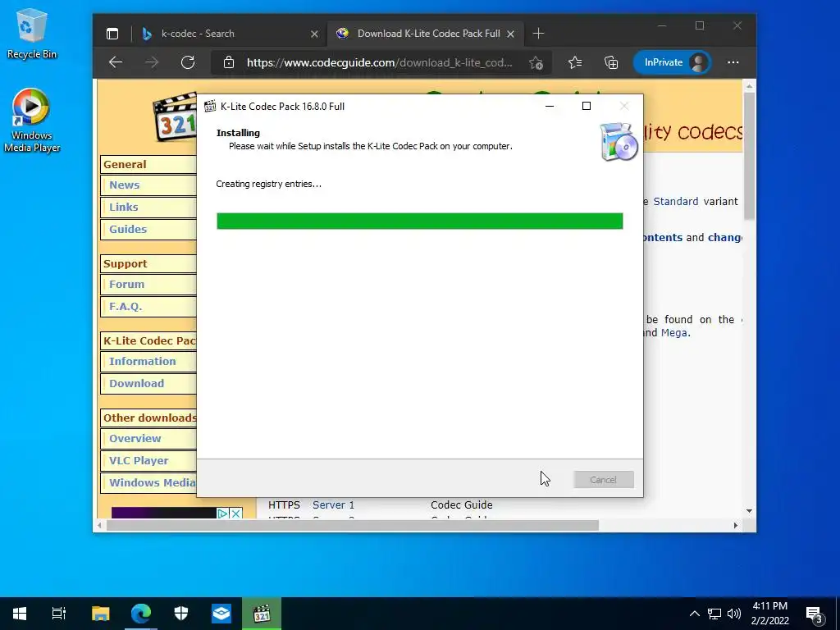Close the ad with X icon
Screen dimensions: 840x630
pos(235,514)
